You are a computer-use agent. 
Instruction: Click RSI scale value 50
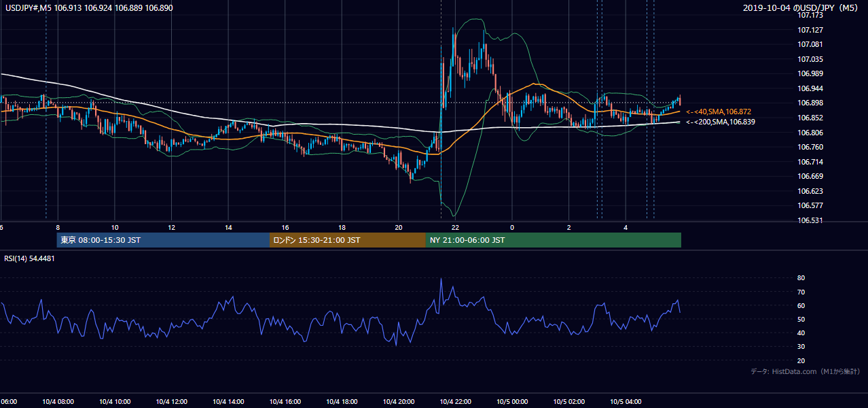click(801, 319)
